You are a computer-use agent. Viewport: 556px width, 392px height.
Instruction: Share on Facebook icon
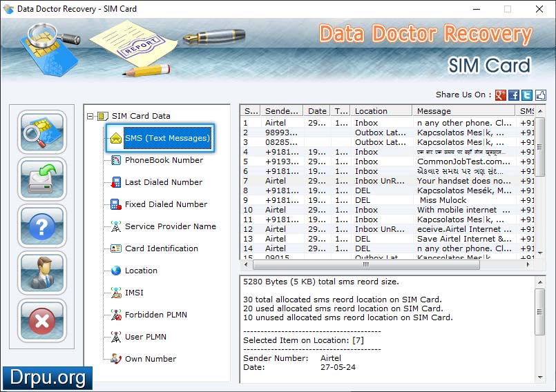pos(514,95)
